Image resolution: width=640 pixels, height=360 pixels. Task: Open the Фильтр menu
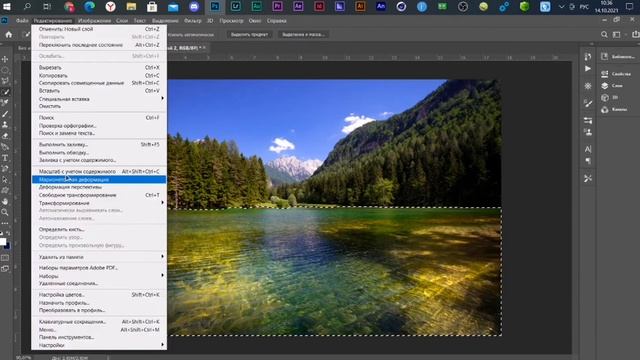(192, 21)
